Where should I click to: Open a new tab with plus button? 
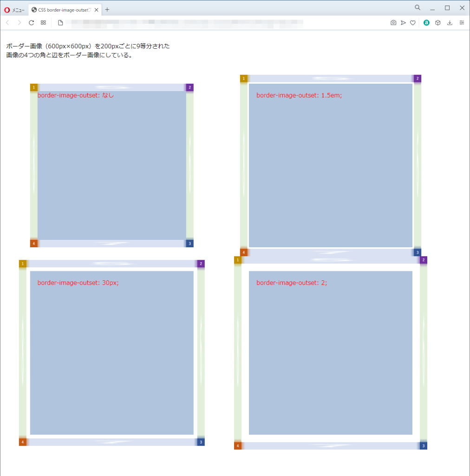tap(107, 10)
